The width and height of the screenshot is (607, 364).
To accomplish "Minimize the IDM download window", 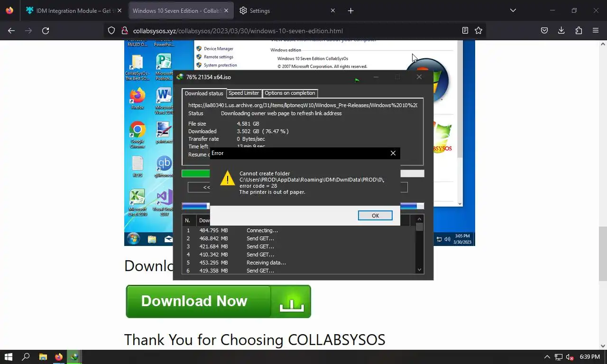I will (376, 77).
